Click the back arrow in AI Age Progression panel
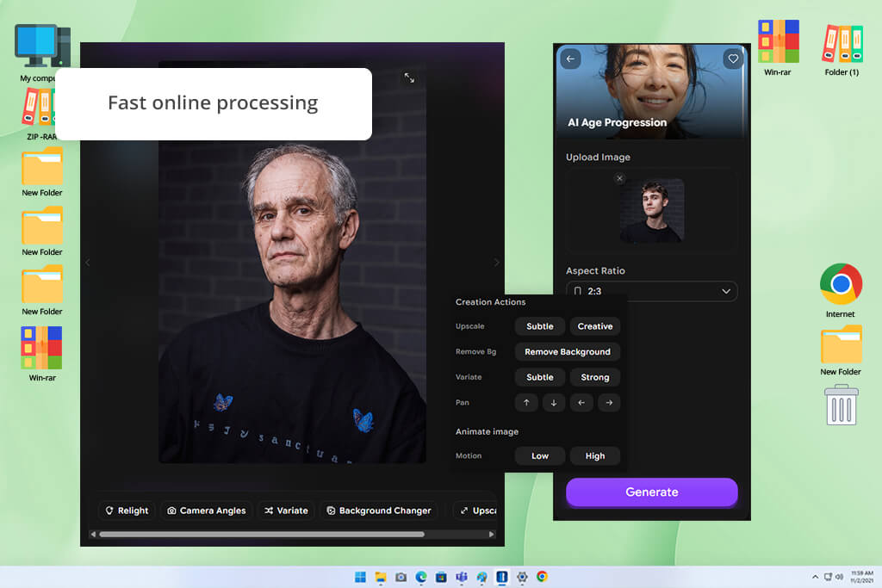Viewport: 882px width, 588px height. [570, 59]
